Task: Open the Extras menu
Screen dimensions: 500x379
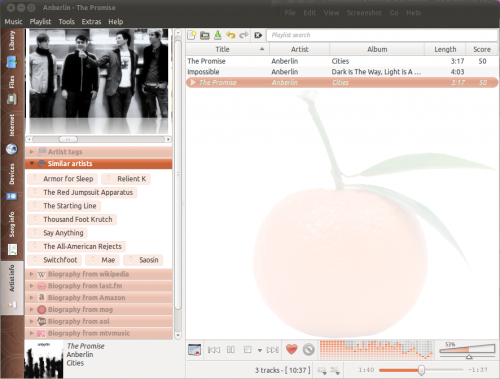Action: click(x=91, y=22)
